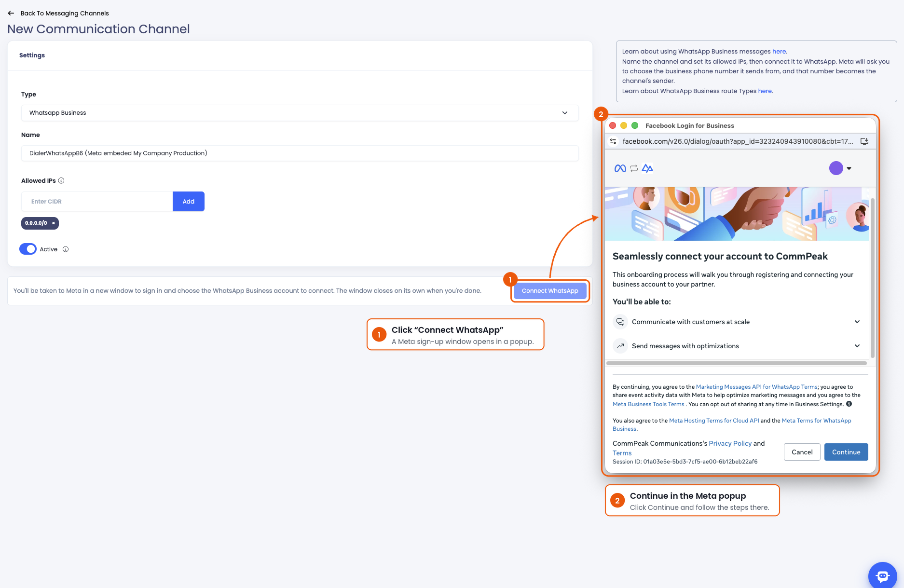Open the chat support bubble icon
904x588 pixels.
click(x=882, y=575)
